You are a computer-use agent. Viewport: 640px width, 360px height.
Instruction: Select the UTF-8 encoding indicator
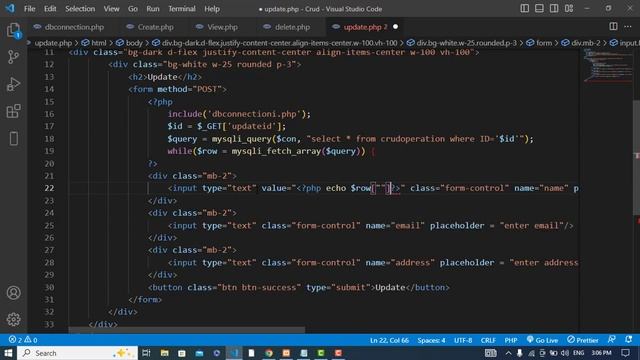click(x=463, y=340)
